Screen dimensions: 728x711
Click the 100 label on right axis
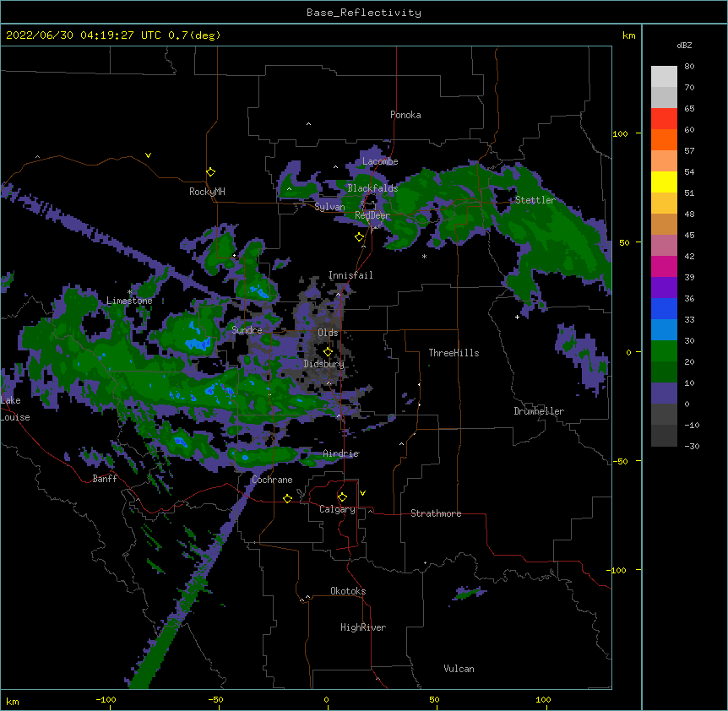[620, 134]
